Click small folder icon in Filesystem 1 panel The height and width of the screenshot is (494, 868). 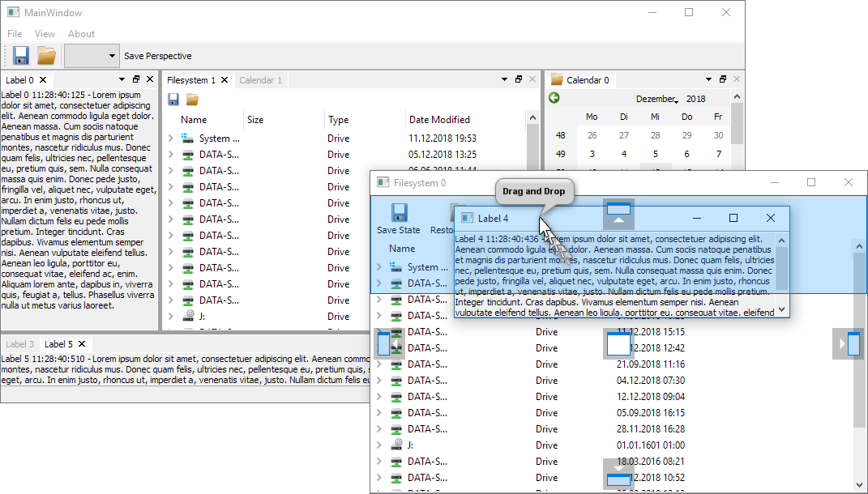(192, 99)
